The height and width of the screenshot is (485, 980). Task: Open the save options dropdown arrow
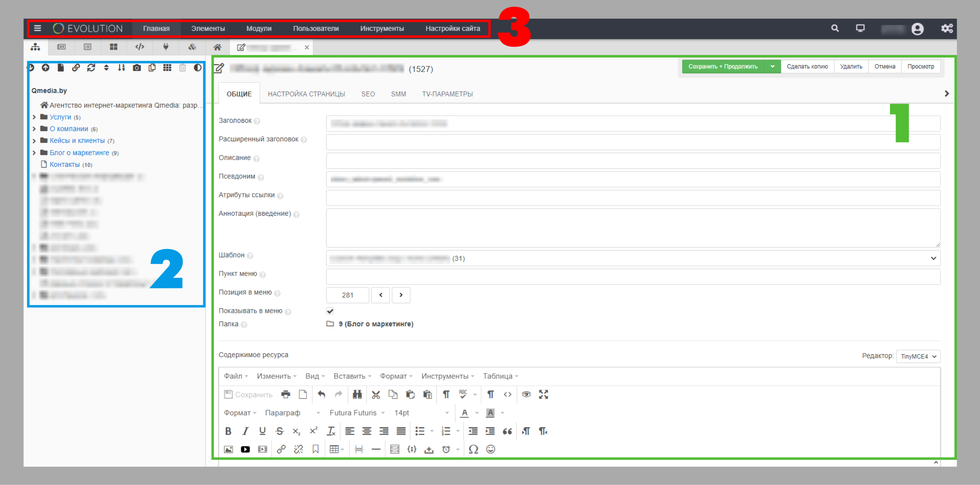click(772, 67)
